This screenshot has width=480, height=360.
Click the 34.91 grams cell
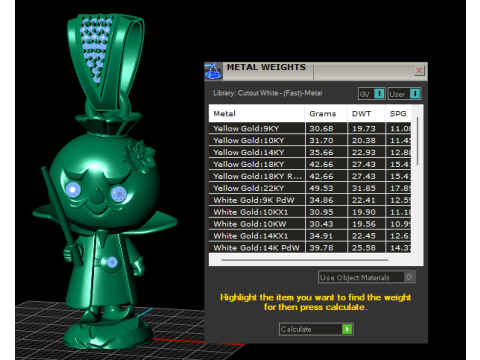tap(326, 236)
